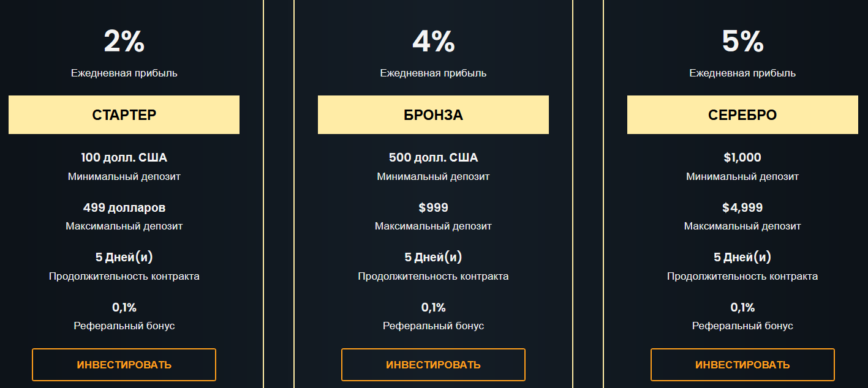868x388 pixels.
Task: Click the $999 maximum deposit value
Action: [x=433, y=207]
